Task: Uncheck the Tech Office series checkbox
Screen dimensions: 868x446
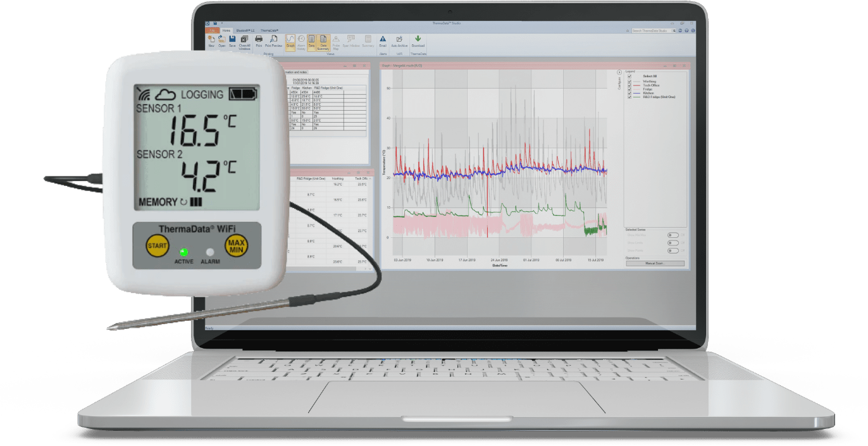Action: [629, 85]
